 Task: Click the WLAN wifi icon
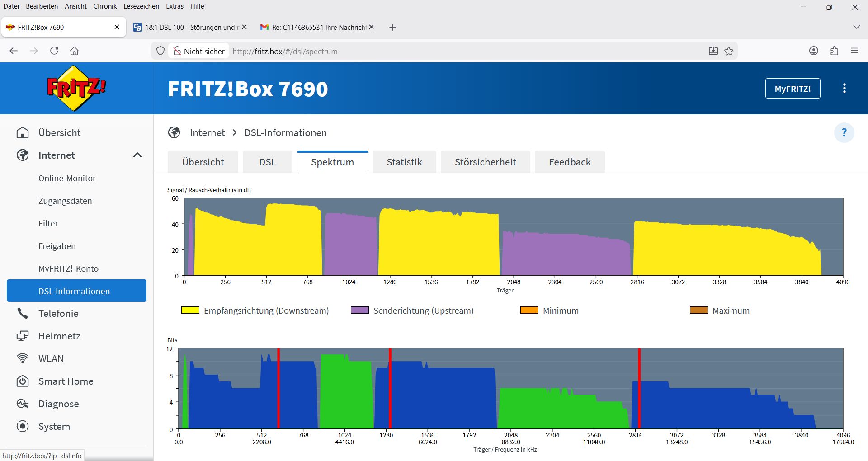click(x=23, y=359)
